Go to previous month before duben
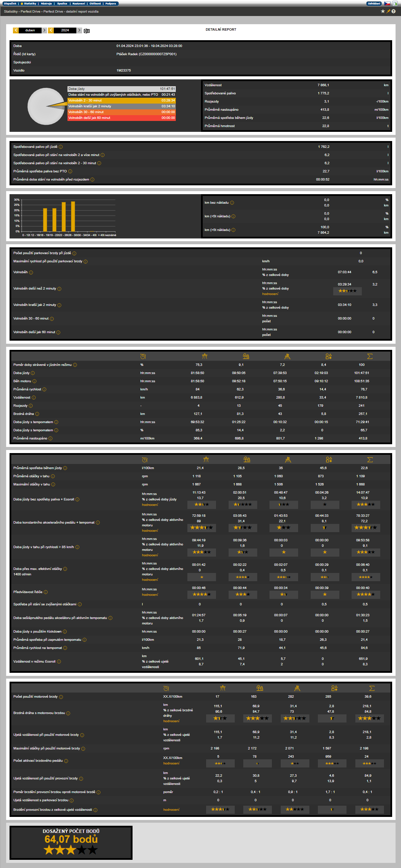The width and height of the screenshot is (401, 868). click(x=16, y=30)
